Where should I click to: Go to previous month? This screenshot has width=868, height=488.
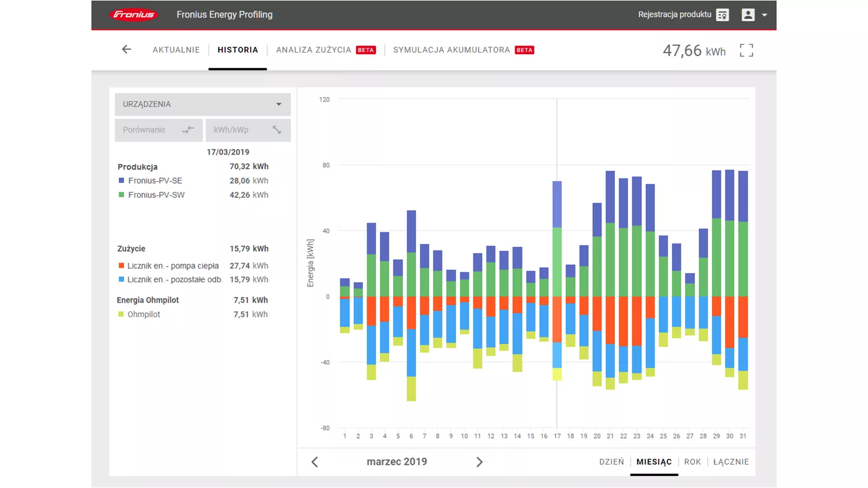click(x=315, y=462)
